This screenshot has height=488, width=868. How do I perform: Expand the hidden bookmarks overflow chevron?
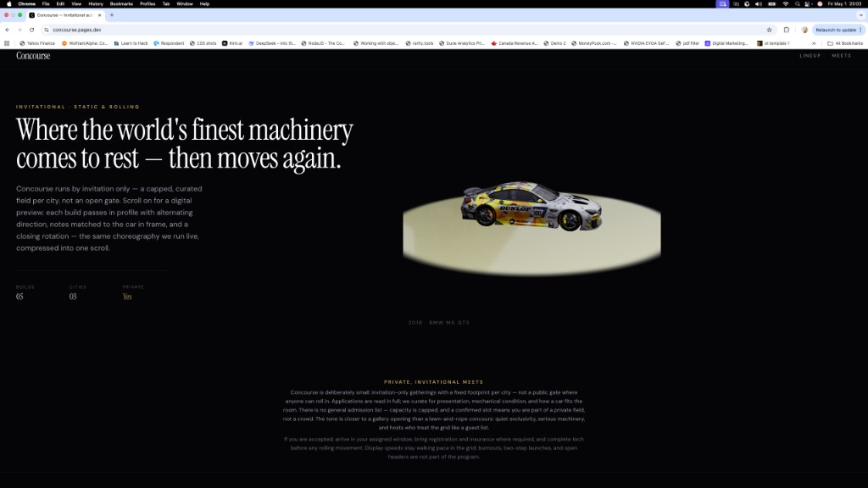(x=814, y=43)
